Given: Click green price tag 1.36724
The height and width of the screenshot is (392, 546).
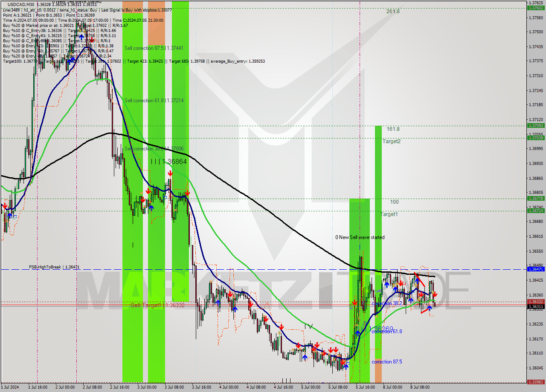Looking at the screenshot, I should coord(535,210).
